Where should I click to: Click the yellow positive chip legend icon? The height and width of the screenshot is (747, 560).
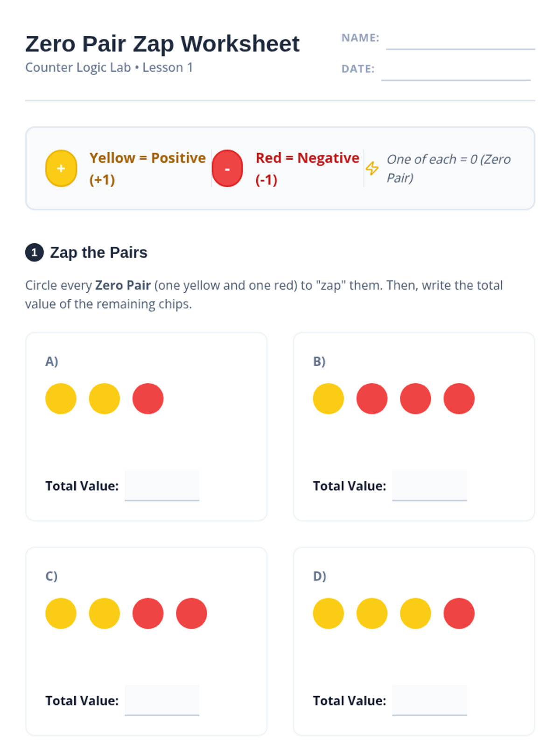[61, 169]
